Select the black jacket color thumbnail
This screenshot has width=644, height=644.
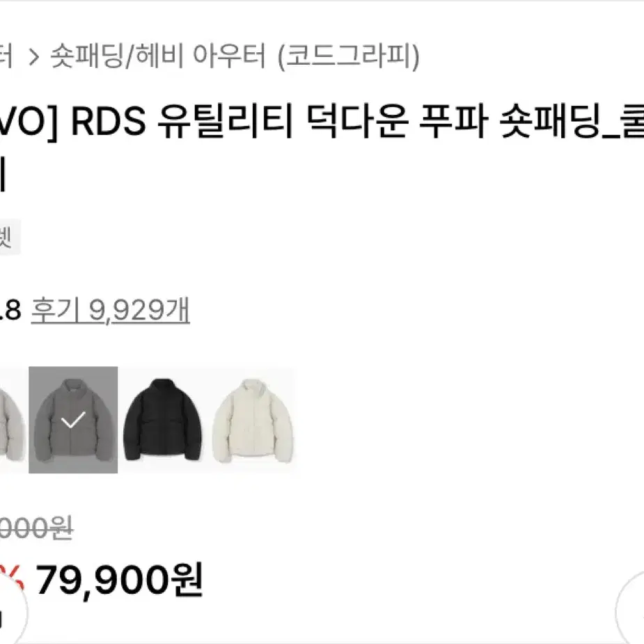pos(163,420)
